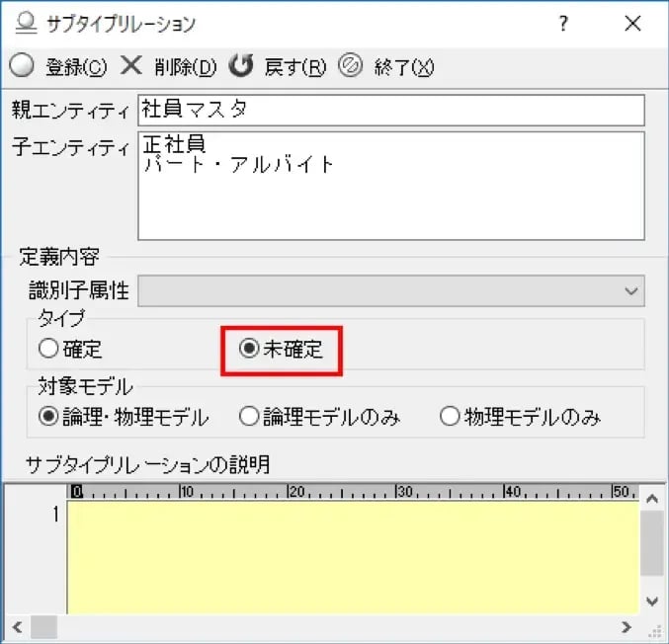This screenshot has height=644, width=669.
Task: Click the 終了 (exit) toolbar icon
Action: coord(351,66)
